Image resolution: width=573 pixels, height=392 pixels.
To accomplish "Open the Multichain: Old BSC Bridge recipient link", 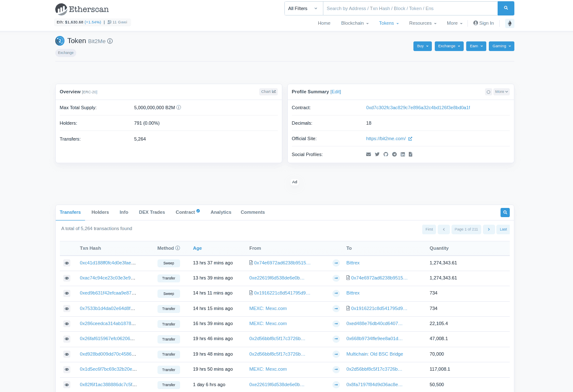I will (x=374, y=354).
